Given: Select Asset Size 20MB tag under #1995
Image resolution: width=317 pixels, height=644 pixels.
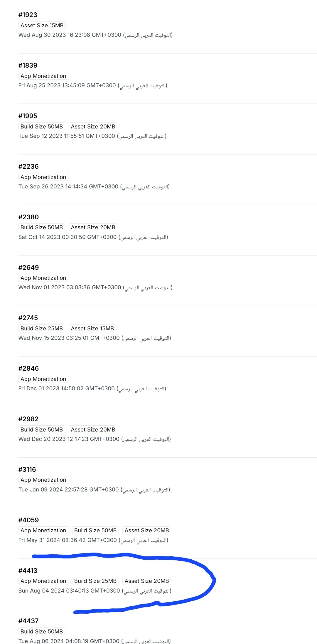Looking at the screenshot, I should (x=93, y=127).
